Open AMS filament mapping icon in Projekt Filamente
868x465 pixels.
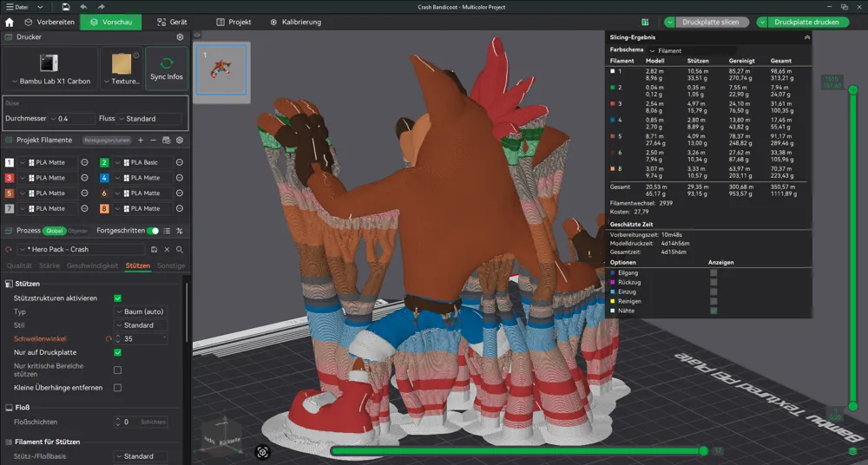tap(166, 140)
